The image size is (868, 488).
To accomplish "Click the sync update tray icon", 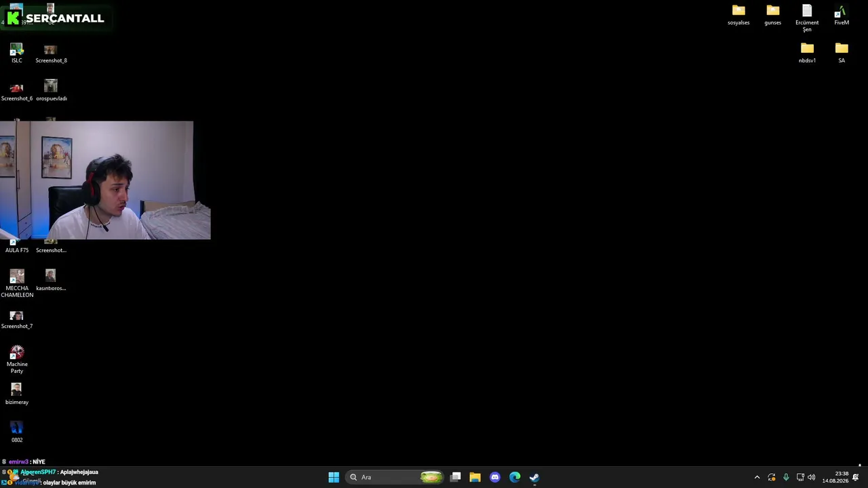I will [x=772, y=477].
